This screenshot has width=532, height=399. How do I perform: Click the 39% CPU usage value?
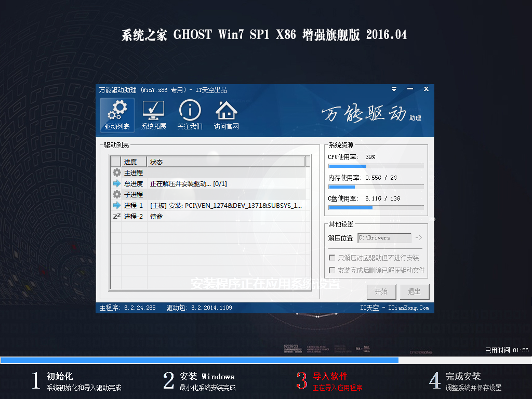point(370,157)
